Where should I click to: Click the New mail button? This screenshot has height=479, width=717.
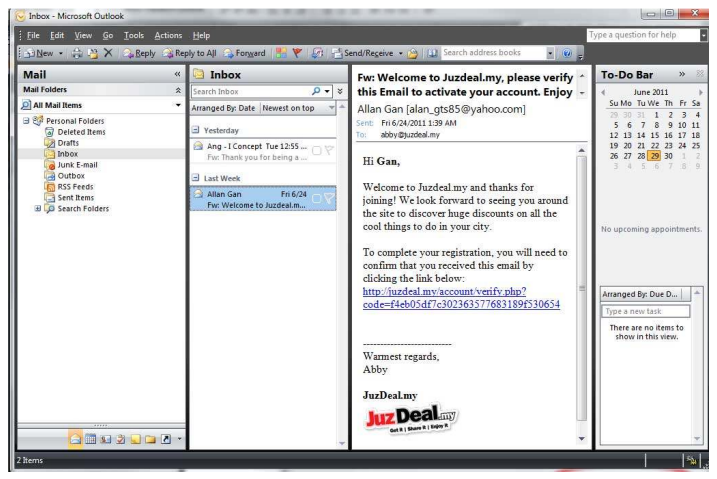[x=38, y=53]
